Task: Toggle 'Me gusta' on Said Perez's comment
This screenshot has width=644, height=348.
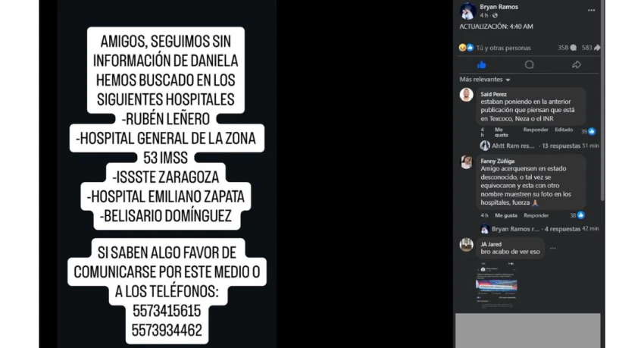Action: pyautogui.click(x=501, y=132)
